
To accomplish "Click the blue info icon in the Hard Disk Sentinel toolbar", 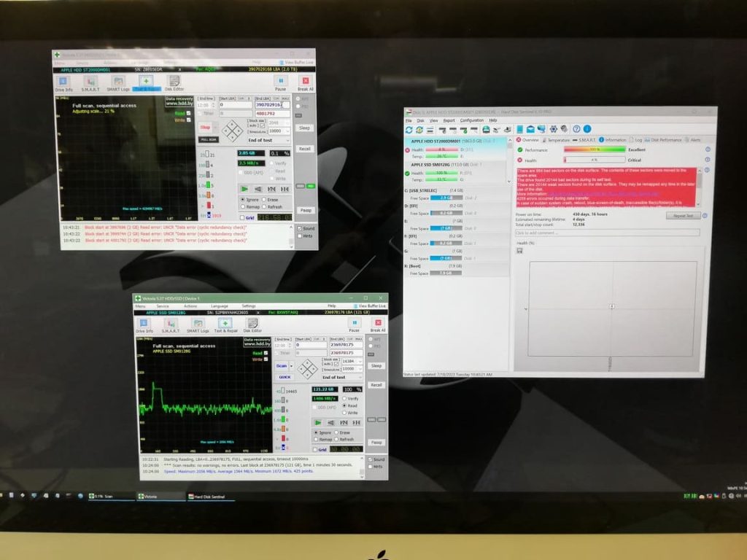I will 587,129.
